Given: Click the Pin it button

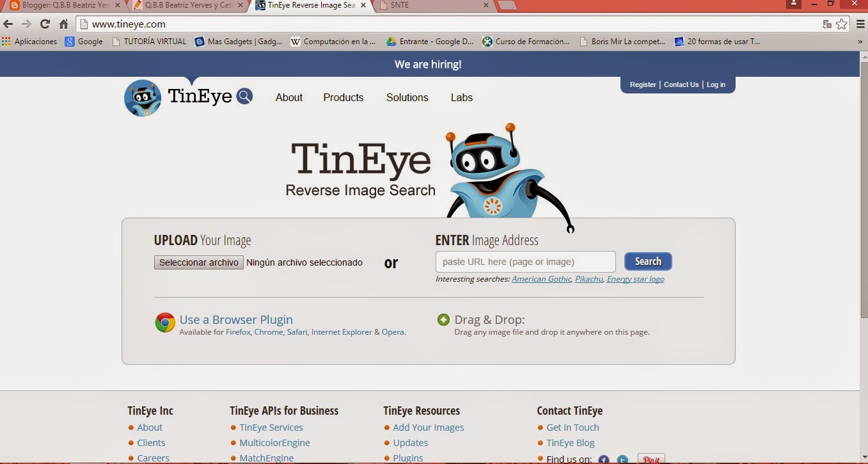Looking at the screenshot, I should point(651,459).
